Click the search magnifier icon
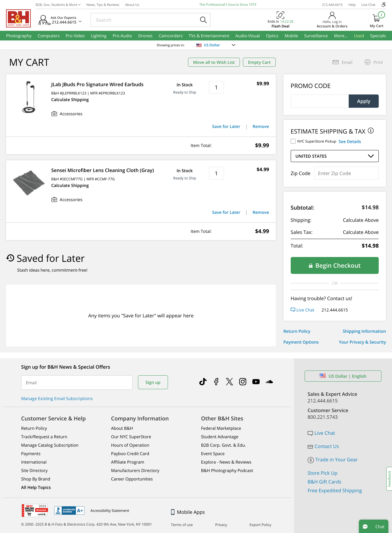Image resolution: width=392 pixels, height=533 pixels. pyautogui.click(x=203, y=20)
